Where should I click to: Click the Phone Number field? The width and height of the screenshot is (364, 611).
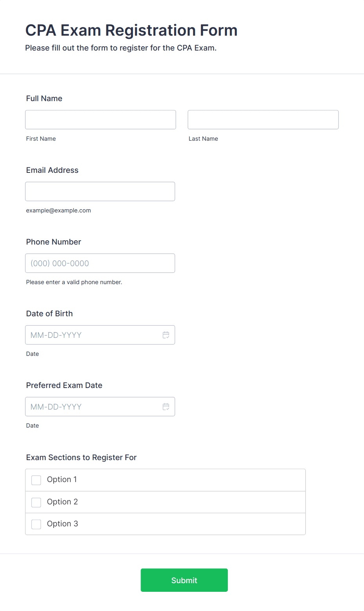point(100,263)
